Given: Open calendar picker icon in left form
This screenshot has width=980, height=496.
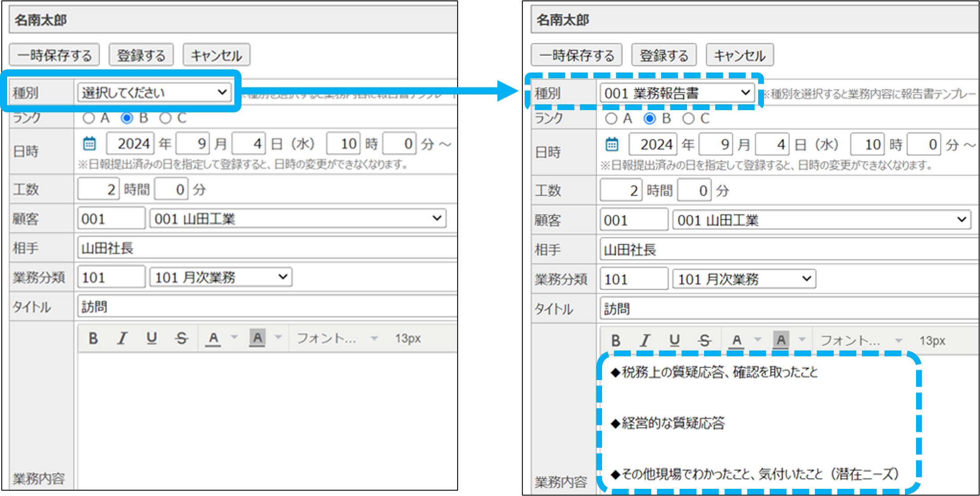Looking at the screenshot, I should click(89, 144).
